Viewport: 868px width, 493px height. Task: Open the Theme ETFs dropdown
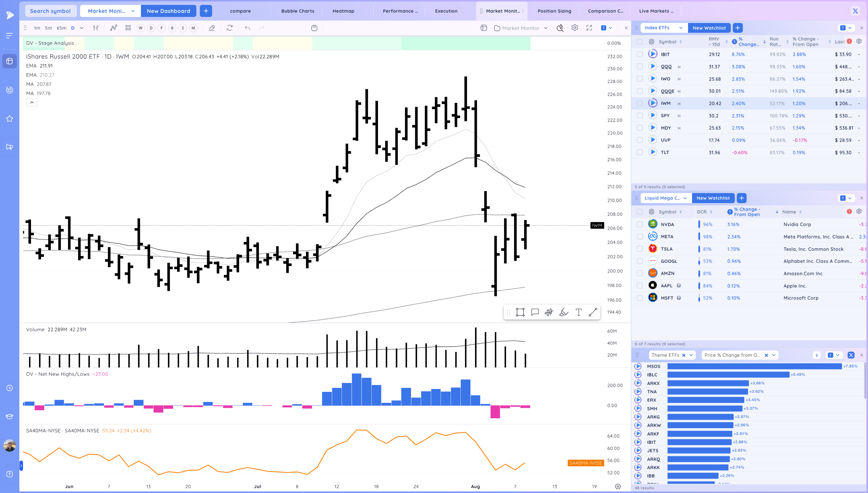click(691, 355)
